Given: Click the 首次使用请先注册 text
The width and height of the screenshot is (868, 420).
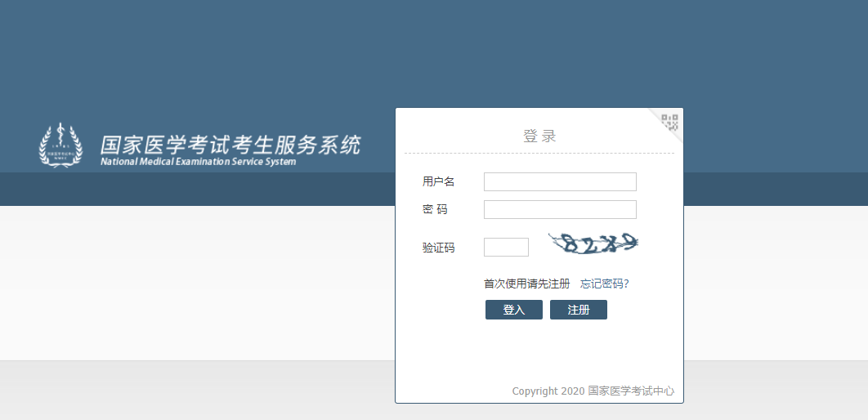Looking at the screenshot, I should pyautogui.click(x=526, y=284).
